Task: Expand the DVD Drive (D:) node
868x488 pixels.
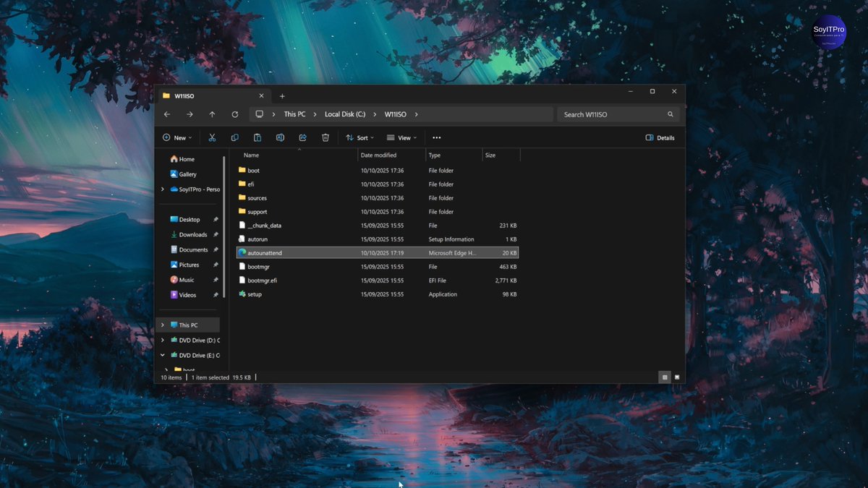Action: (162, 340)
